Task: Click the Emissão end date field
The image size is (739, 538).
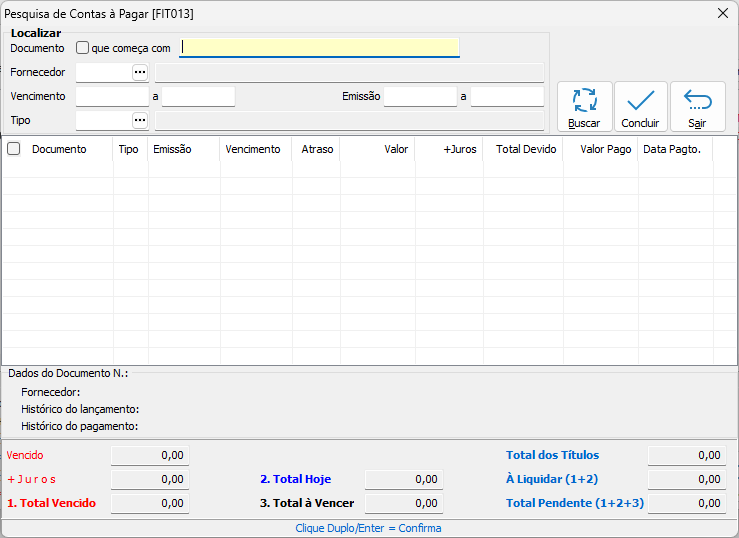Action: point(507,96)
